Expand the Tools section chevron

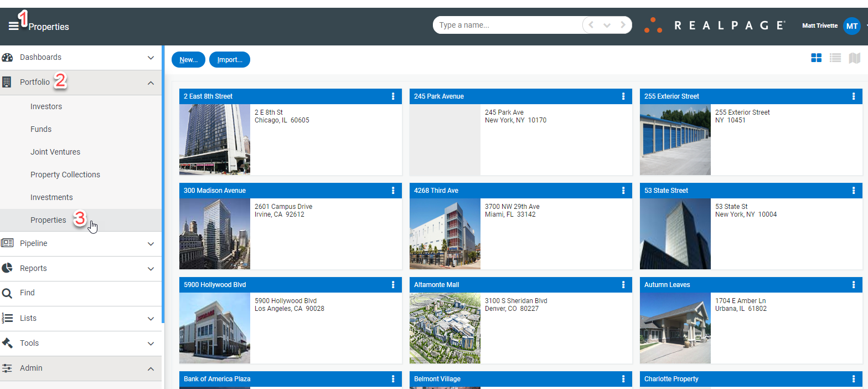tap(151, 344)
